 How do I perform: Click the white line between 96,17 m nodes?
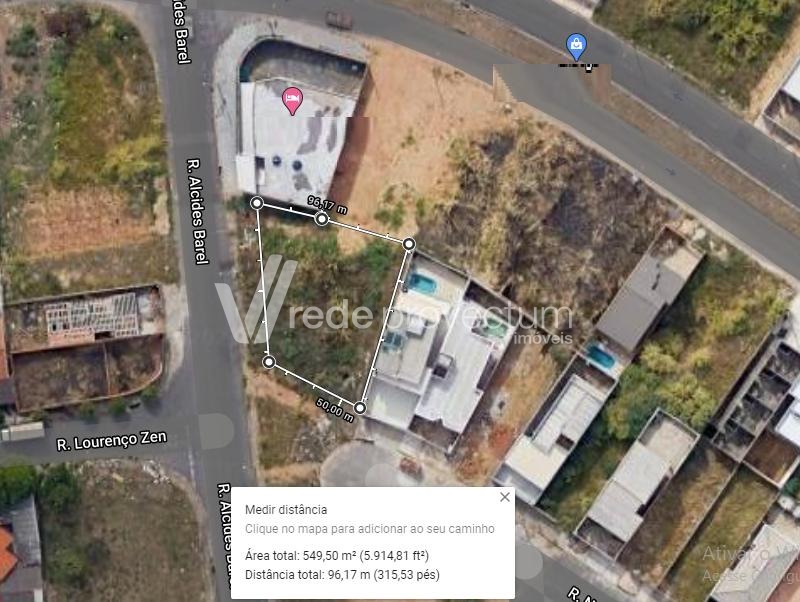[289, 211]
